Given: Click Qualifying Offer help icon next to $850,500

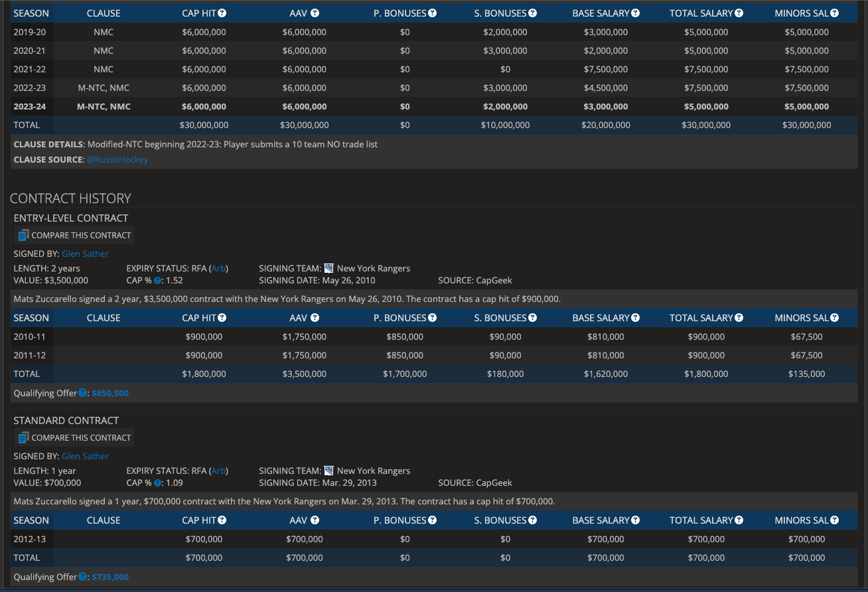Looking at the screenshot, I should coord(83,393).
